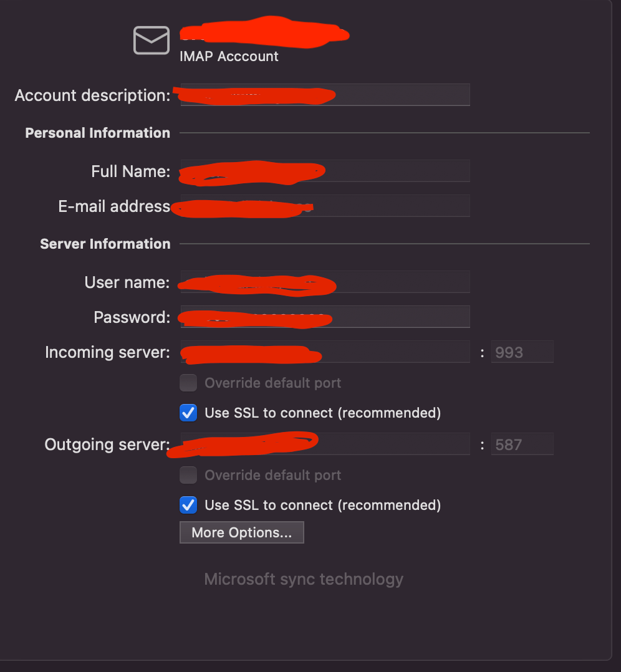Click the Outgoing server address field
Image resolution: width=621 pixels, height=672 pixels.
pyautogui.click(x=325, y=444)
